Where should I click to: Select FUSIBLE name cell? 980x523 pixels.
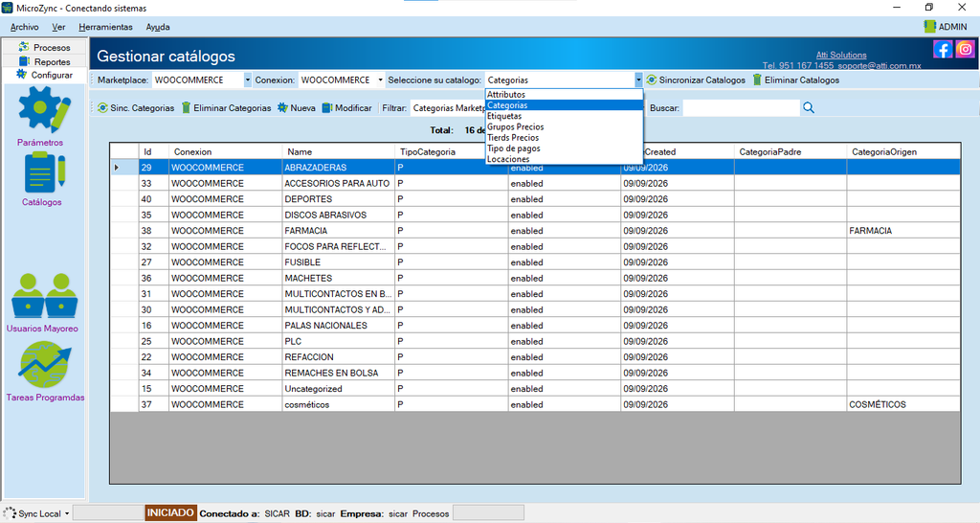(x=338, y=262)
